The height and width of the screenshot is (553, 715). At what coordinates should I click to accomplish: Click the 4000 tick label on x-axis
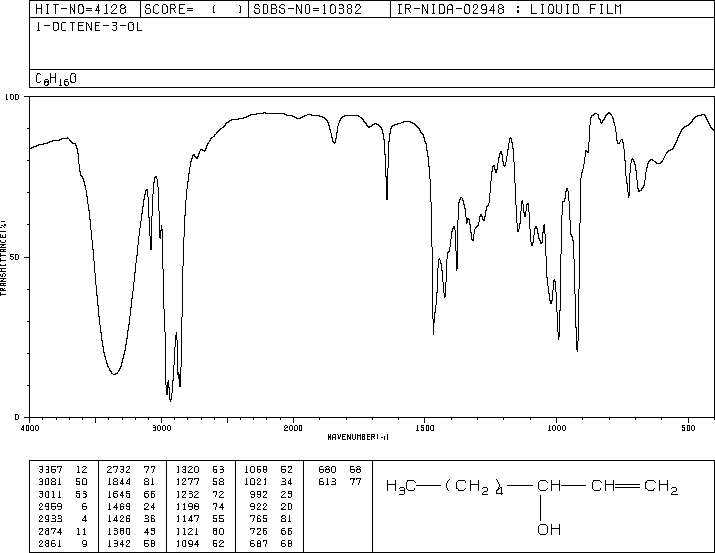pos(30,428)
